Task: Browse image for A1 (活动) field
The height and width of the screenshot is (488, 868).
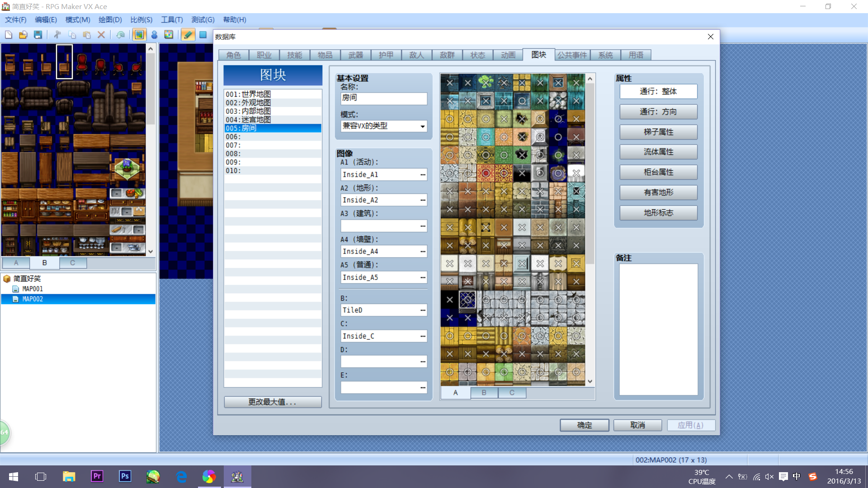Action: [x=423, y=175]
